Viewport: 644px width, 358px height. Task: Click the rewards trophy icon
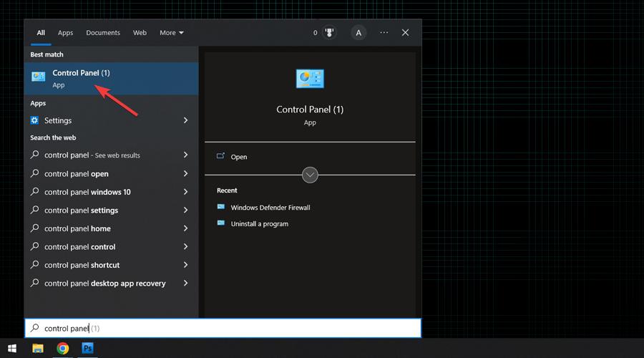329,32
